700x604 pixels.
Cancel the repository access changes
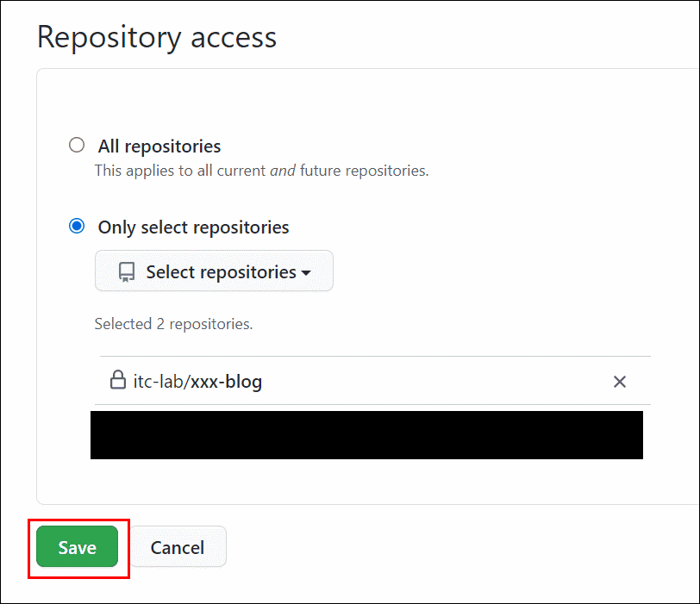(x=178, y=546)
